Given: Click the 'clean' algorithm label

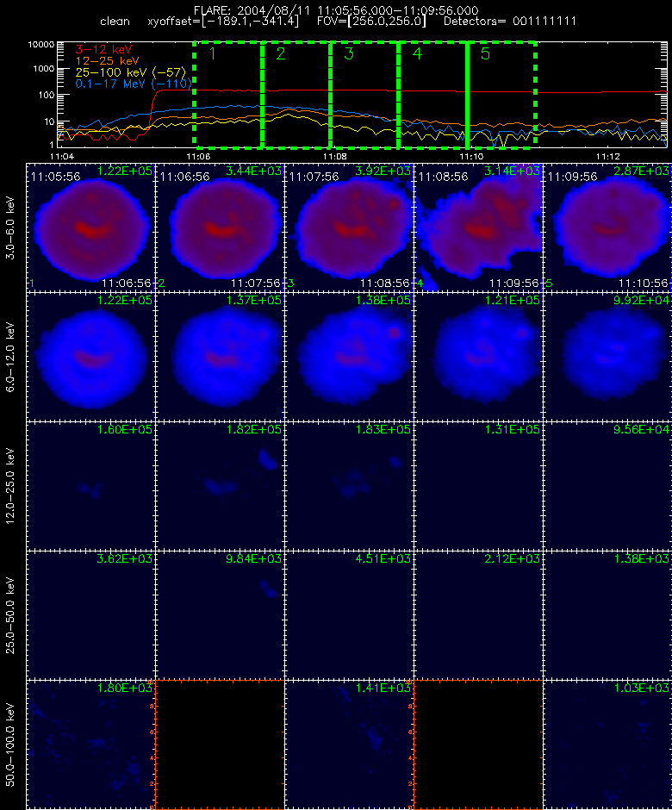Looking at the screenshot, I should click(115, 22).
